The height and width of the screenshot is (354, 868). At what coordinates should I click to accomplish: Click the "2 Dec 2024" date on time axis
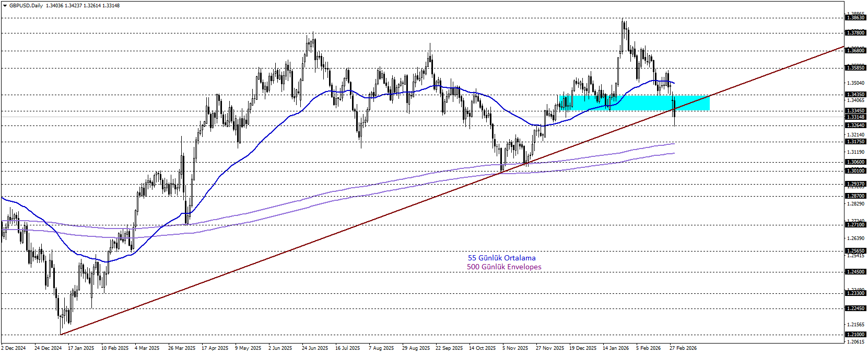click(14, 348)
